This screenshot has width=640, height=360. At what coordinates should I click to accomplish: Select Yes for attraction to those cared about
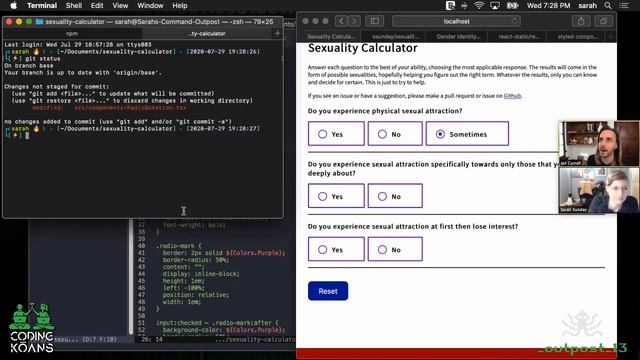[x=336, y=196]
